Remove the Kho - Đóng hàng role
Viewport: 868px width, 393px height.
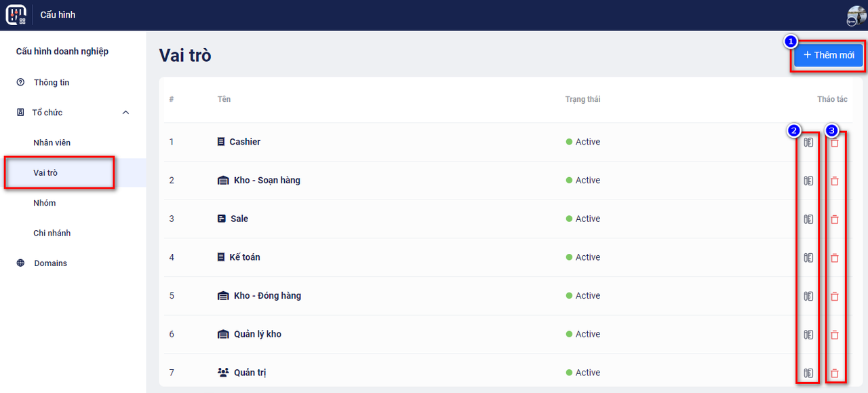835,297
